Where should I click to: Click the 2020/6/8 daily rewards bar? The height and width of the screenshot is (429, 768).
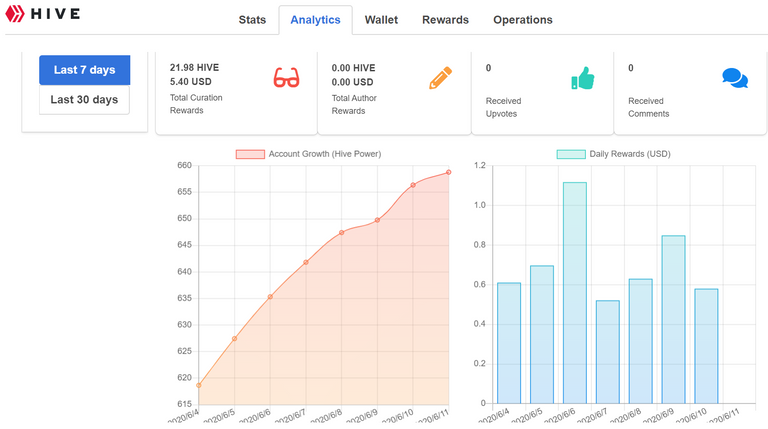point(641,341)
